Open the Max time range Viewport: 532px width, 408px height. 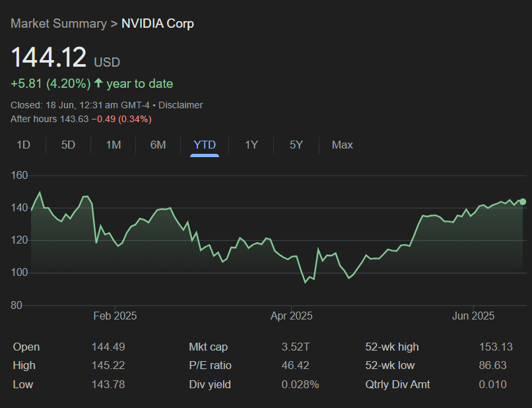click(x=343, y=145)
